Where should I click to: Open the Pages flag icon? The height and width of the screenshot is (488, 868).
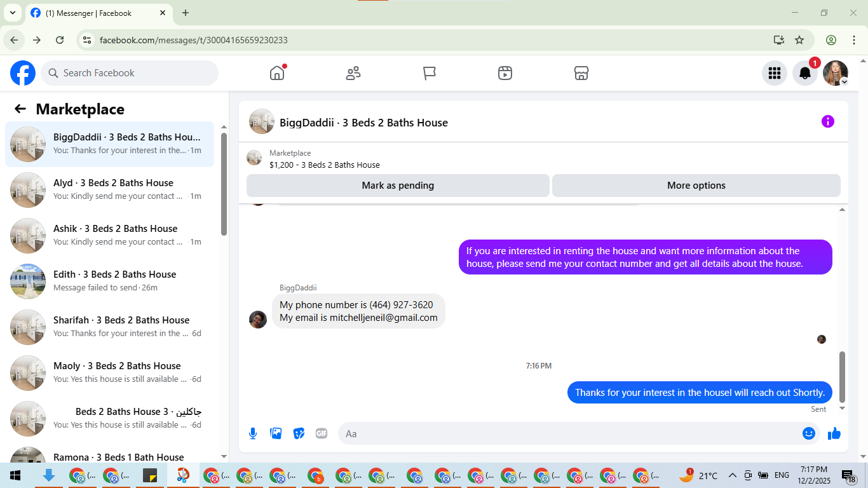pyautogui.click(x=430, y=73)
